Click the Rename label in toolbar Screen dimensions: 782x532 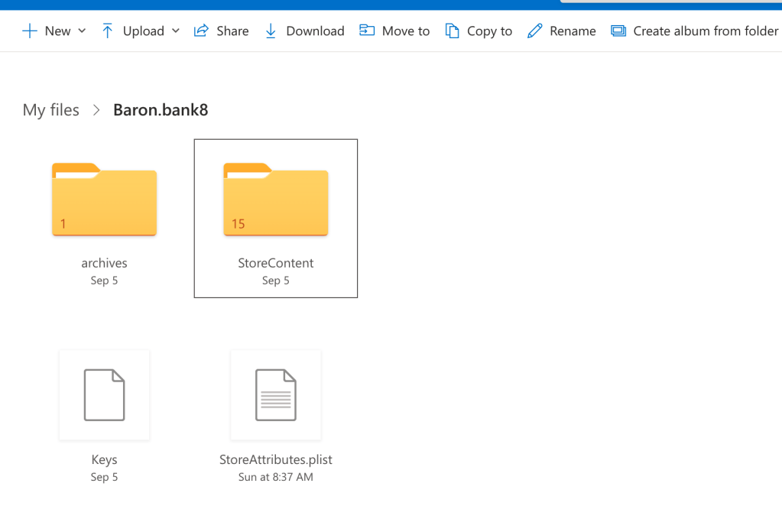(573, 31)
